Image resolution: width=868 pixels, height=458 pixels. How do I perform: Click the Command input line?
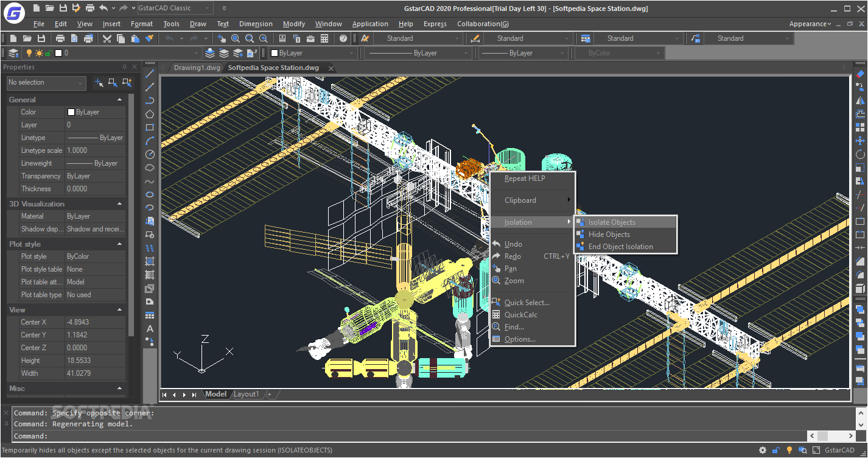point(410,436)
